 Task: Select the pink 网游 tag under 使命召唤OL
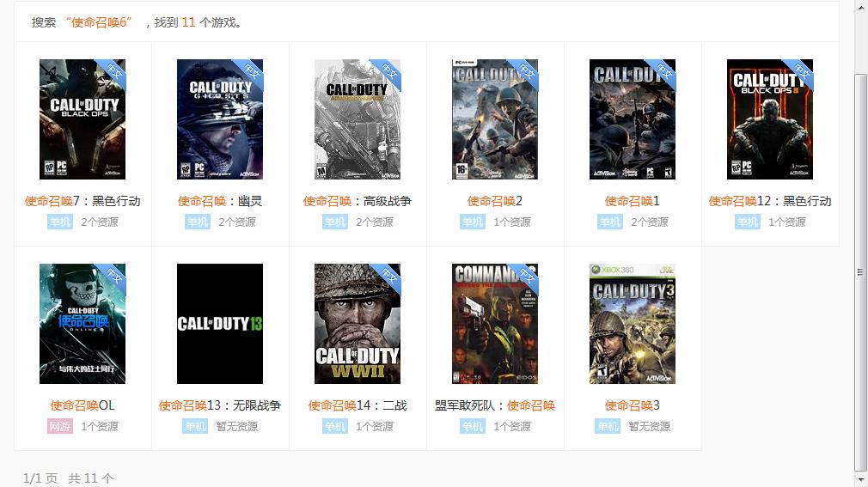coord(60,426)
